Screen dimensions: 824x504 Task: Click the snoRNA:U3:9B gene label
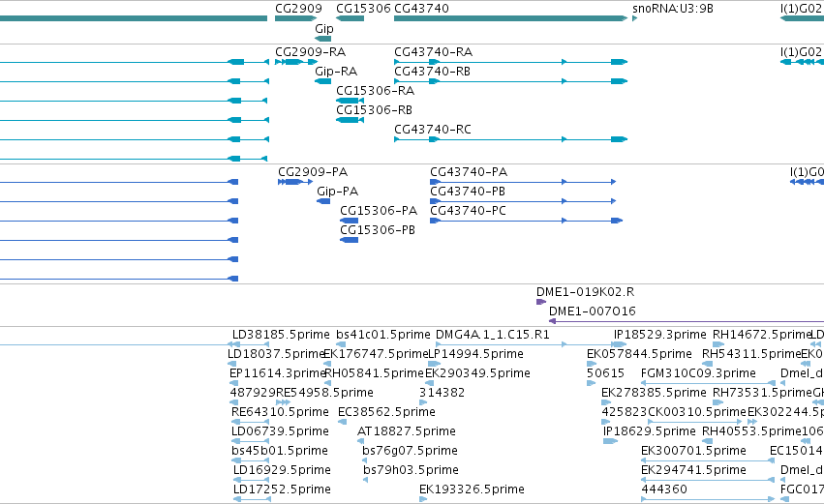tap(673, 9)
